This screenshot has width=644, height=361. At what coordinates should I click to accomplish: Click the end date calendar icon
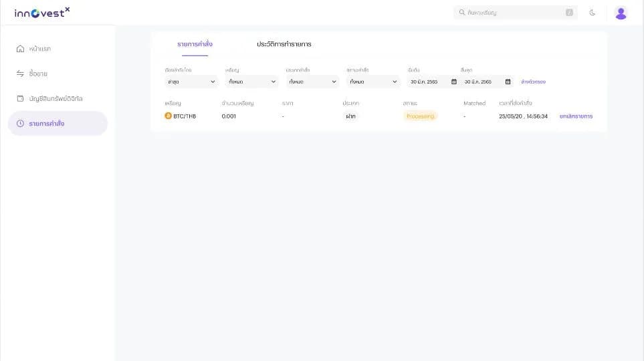pyautogui.click(x=508, y=82)
